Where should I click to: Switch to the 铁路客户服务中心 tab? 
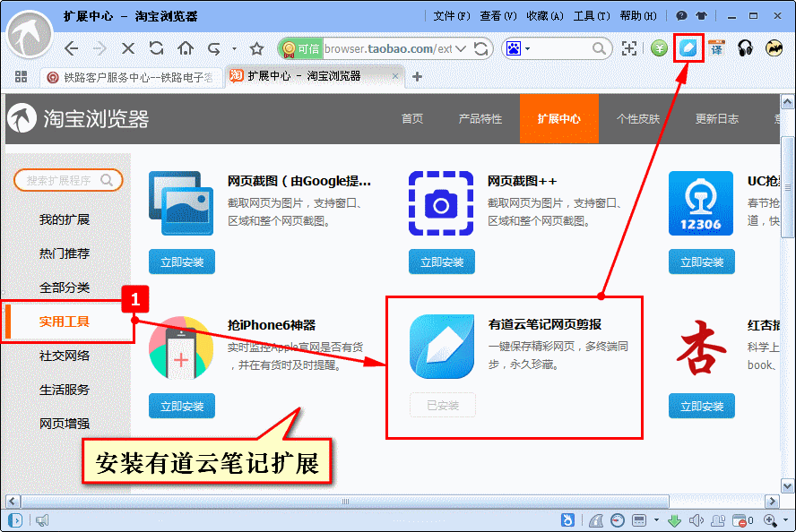pyautogui.click(x=131, y=77)
